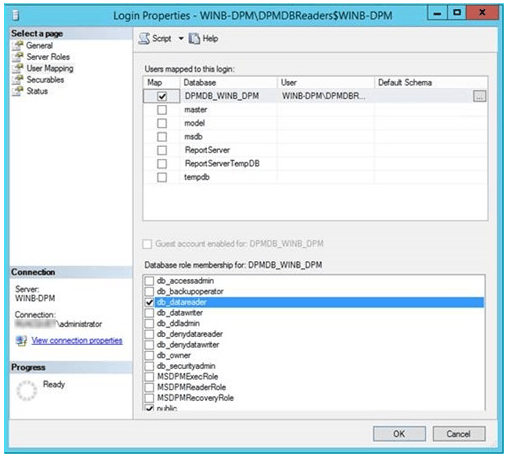Enable the MSDPMReaderRole role

(x=149, y=387)
